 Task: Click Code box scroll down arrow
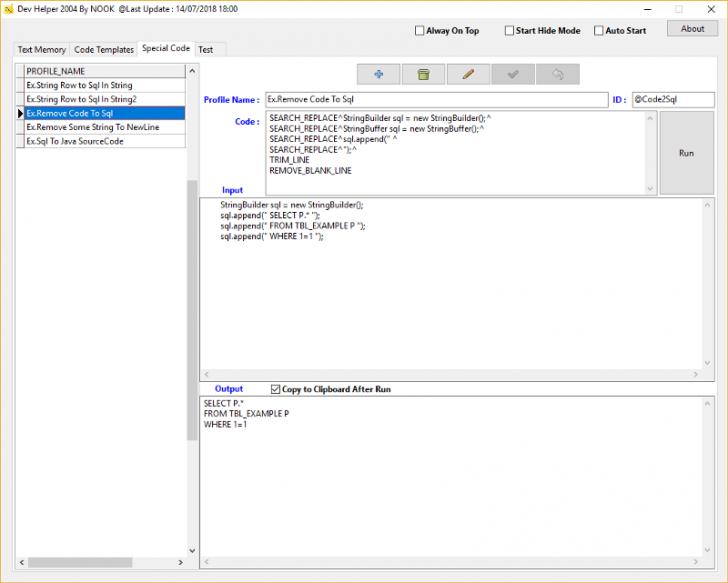tap(650, 188)
